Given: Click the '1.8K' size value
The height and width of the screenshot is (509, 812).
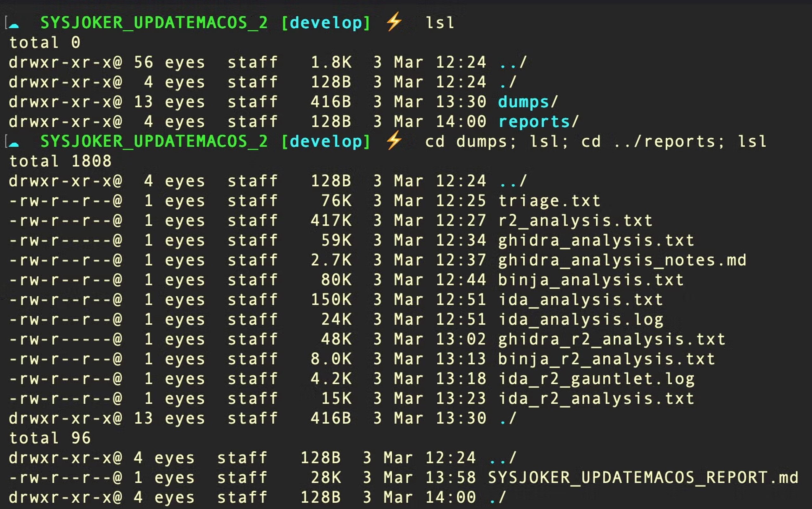Looking at the screenshot, I should [x=331, y=62].
